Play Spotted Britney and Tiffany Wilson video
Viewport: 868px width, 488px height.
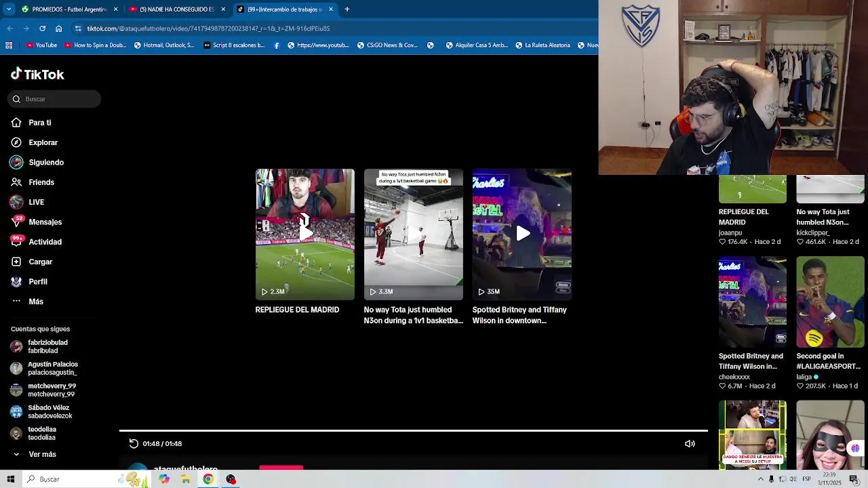tap(521, 235)
